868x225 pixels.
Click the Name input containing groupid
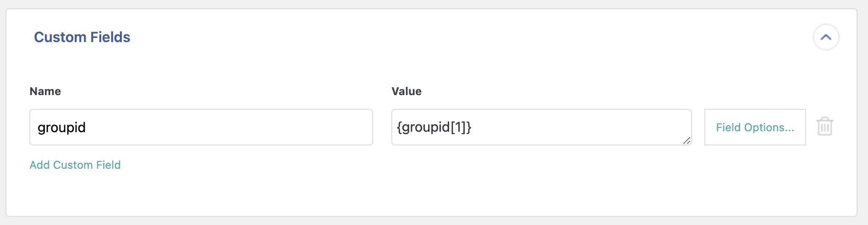[201, 127]
